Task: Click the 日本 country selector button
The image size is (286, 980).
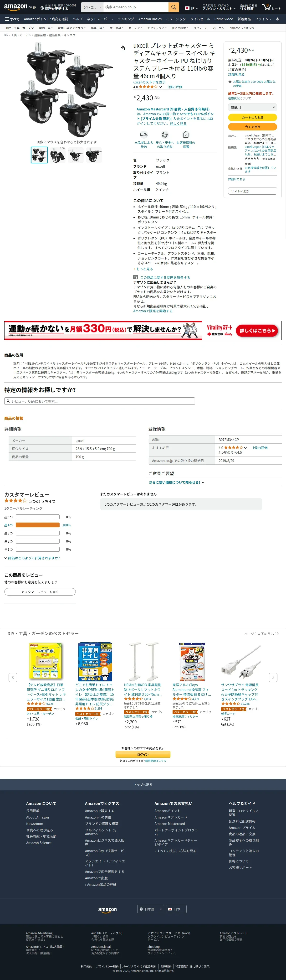Action: [x=176, y=909]
